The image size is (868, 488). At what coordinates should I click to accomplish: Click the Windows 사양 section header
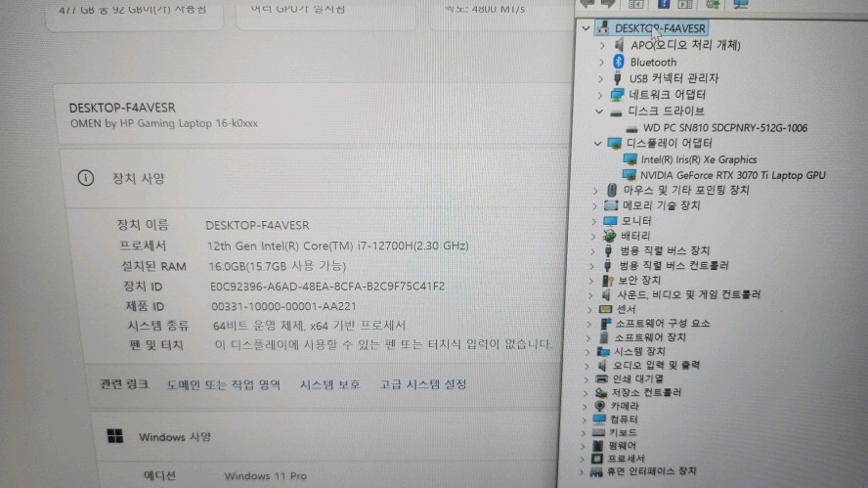click(x=174, y=437)
